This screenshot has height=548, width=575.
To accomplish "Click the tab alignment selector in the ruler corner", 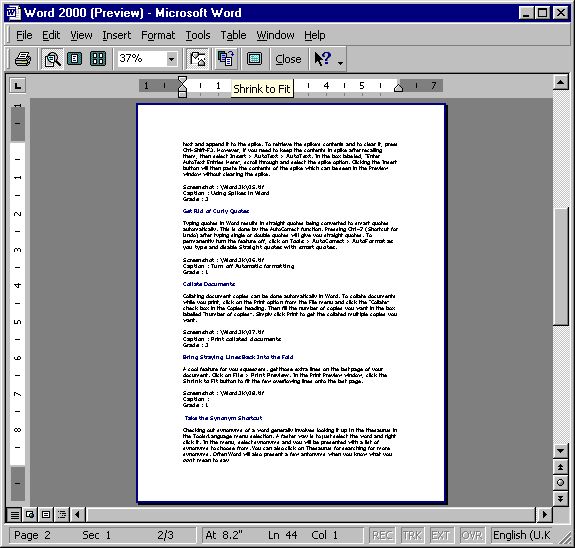I will click(18, 86).
